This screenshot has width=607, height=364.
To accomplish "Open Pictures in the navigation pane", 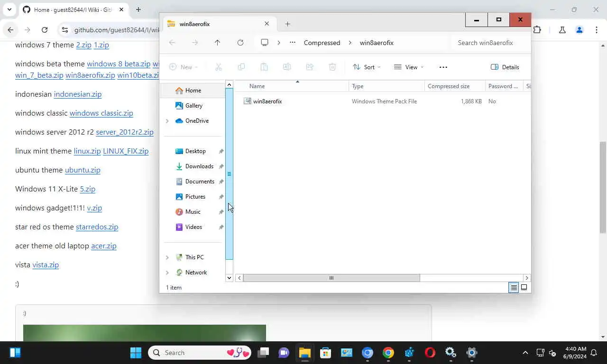I will click(195, 197).
